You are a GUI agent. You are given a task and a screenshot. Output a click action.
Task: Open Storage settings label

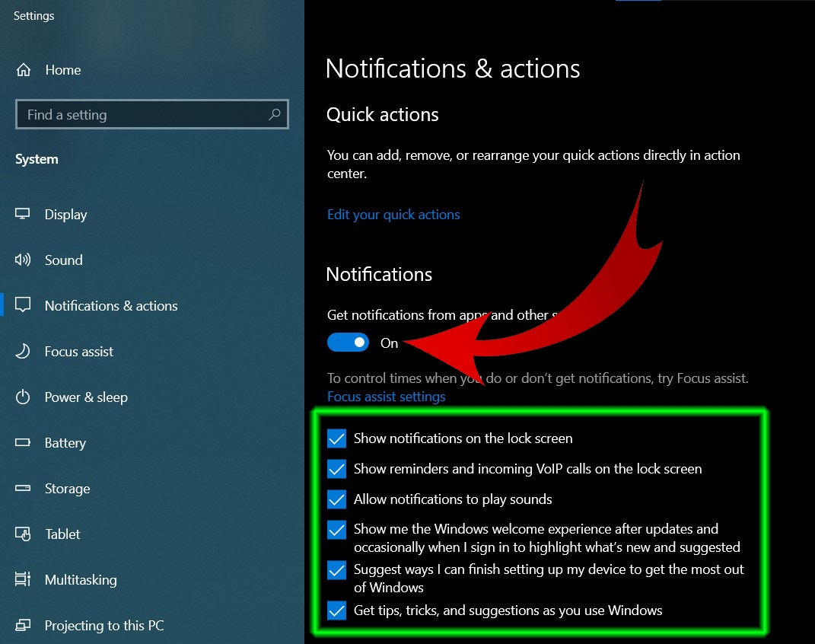click(x=67, y=489)
